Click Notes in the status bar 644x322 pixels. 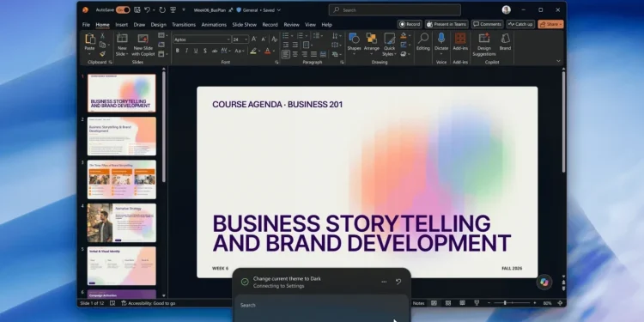point(418,303)
